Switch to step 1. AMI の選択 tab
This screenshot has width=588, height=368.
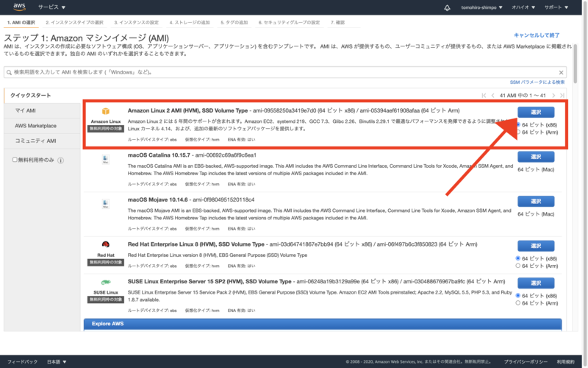[x=21, y=23]
